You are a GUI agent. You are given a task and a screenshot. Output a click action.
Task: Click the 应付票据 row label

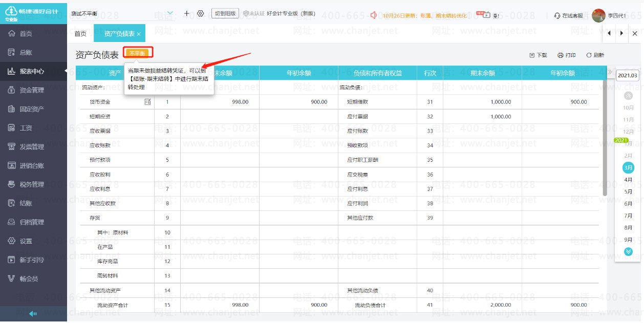pos(357,117)
